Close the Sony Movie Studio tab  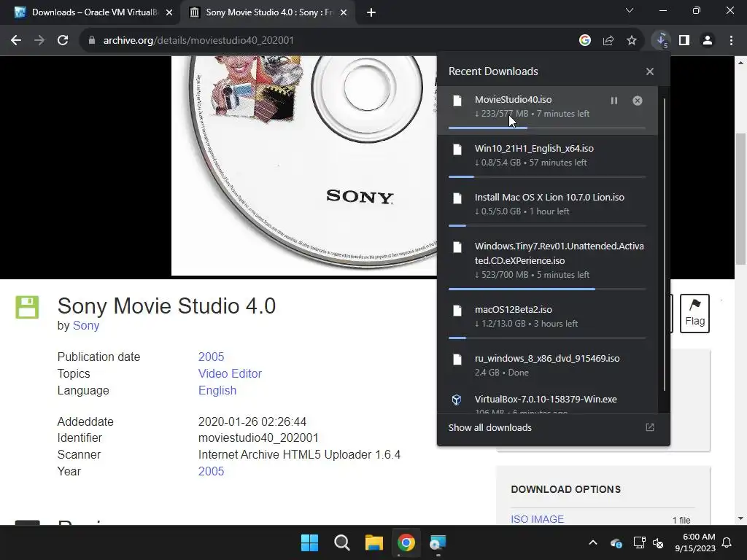coord(344,12)
